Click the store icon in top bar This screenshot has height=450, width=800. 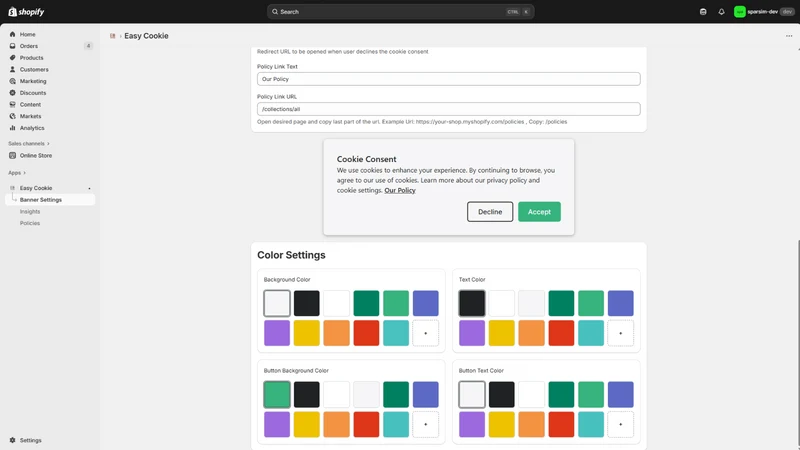coord(703,12)
